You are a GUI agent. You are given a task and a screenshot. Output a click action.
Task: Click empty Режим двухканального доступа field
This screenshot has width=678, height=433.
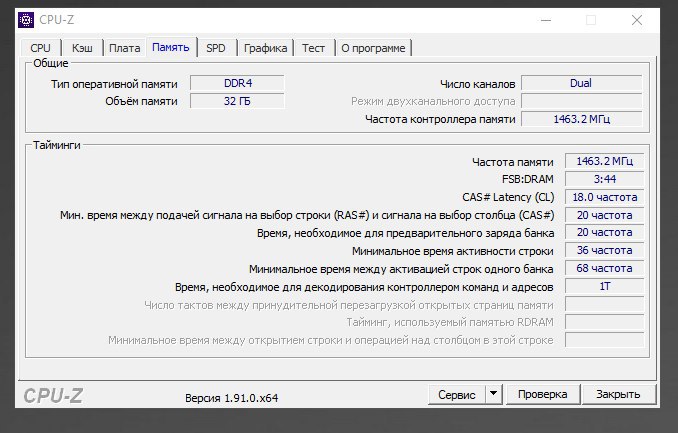tap(581, 101)
